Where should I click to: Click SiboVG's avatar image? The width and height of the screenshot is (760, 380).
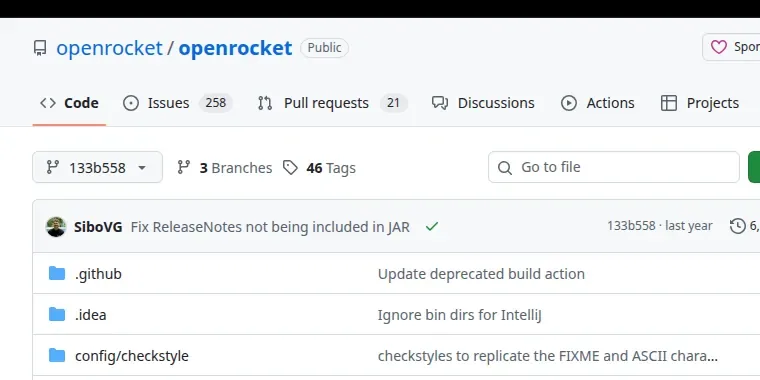(56, 226)
